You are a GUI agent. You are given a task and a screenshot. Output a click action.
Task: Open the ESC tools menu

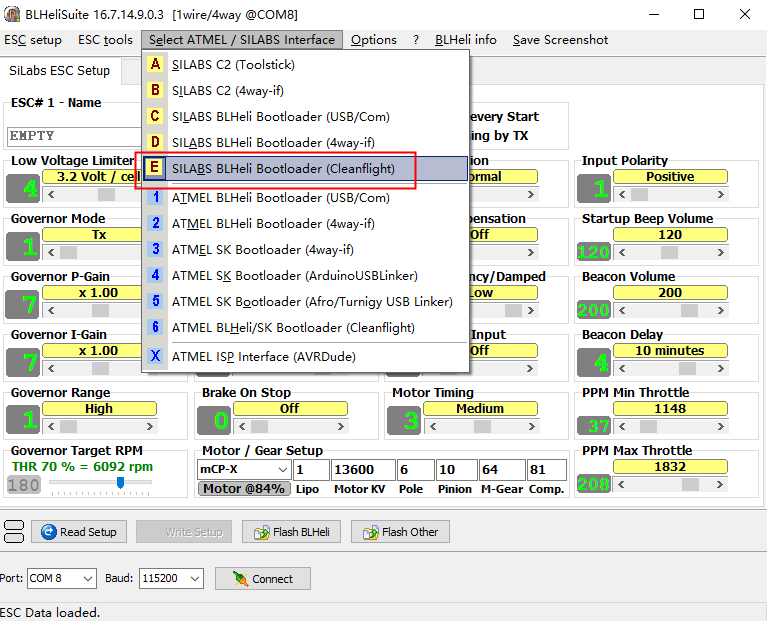(x=105, y=40)
